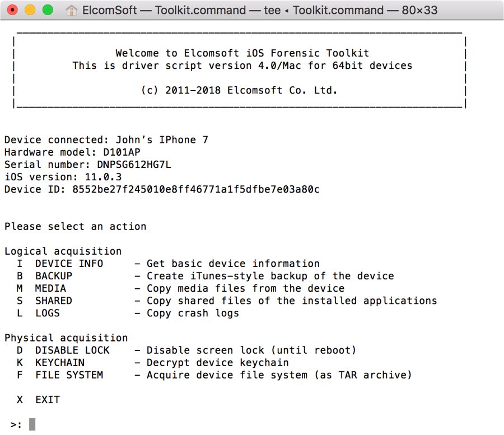Click the window title text in title bar
Screen dimensions: 504x435
coord(260,10)
